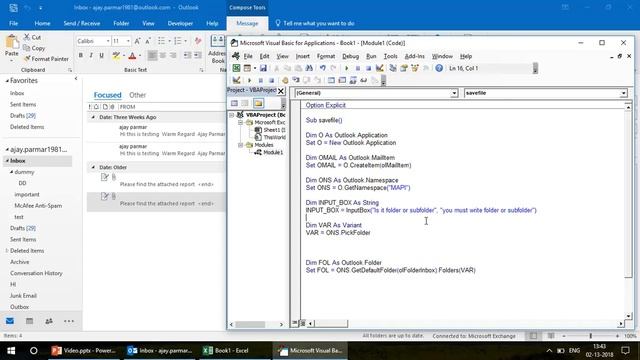Click the Step Into icon in Debug toolbar
Image resolution: width=640 pixels, height=360 pixels.
296,80
